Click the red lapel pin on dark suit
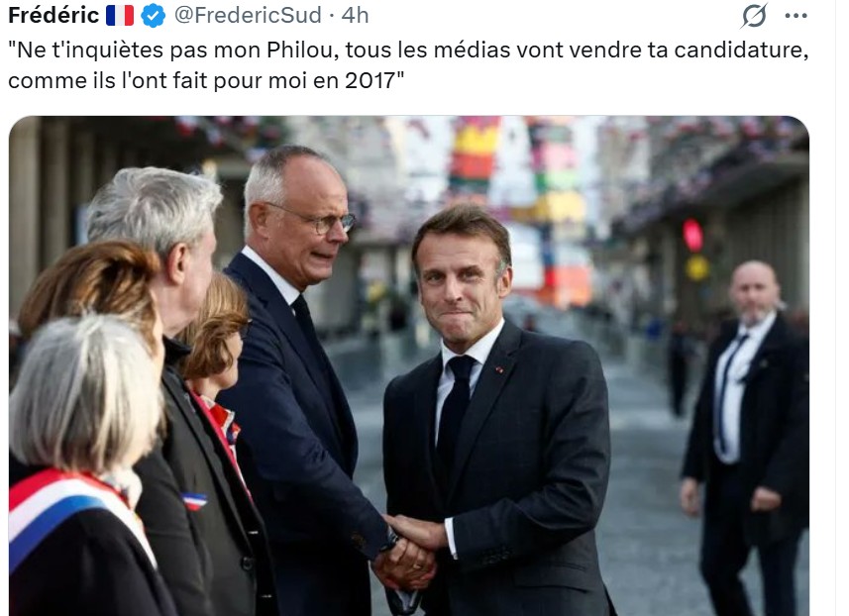Screen dimensions: 849x616 [499, 370]
